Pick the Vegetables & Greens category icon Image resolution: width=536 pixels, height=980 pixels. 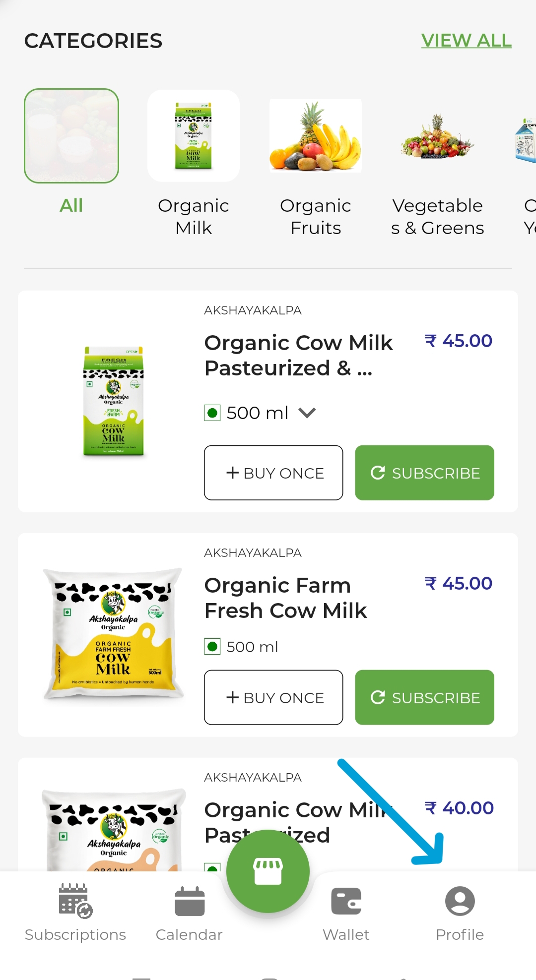click(437, 135)
